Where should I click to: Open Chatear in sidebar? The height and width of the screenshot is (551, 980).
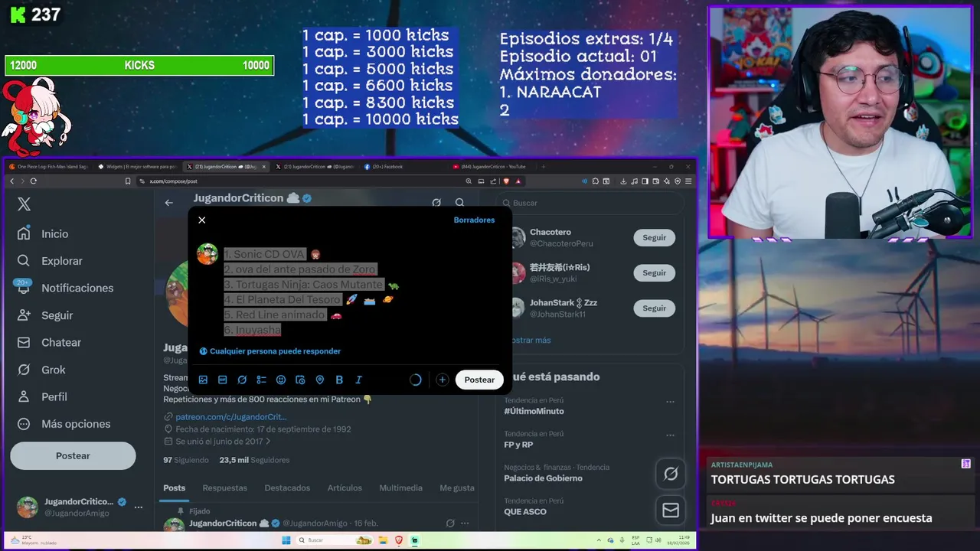50,343
